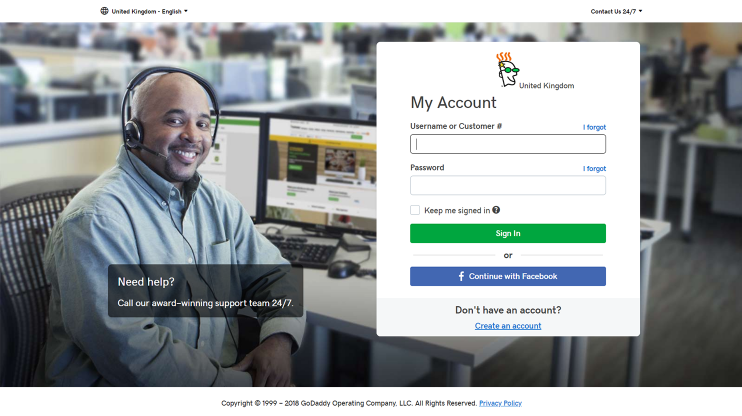Focus the Username or Customer # field
Viewport: 742px width, 416px height.
(x=508, y=144)
